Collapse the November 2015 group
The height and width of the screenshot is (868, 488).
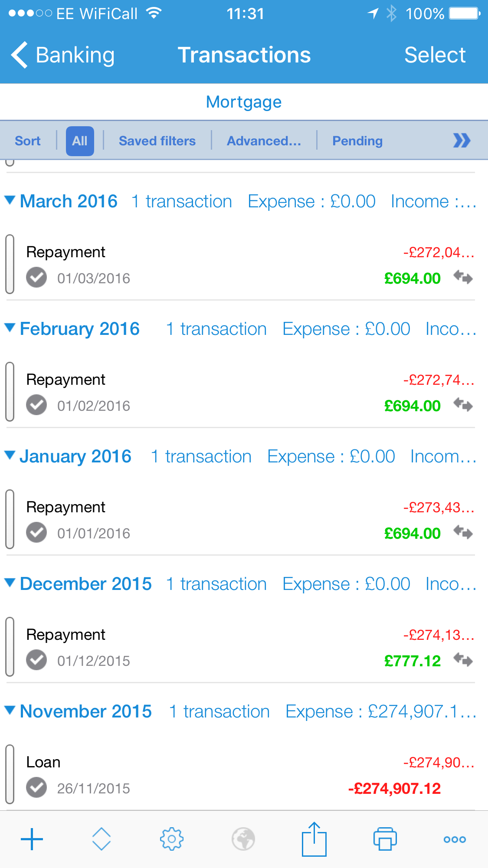10,710
